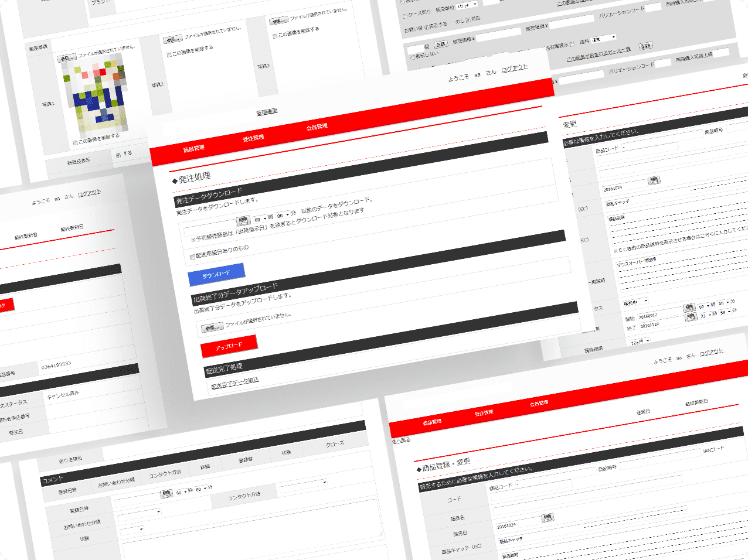Check この画像を削除する under 写真2
This screenshot has width=748, height=560.
coord(169,54)
